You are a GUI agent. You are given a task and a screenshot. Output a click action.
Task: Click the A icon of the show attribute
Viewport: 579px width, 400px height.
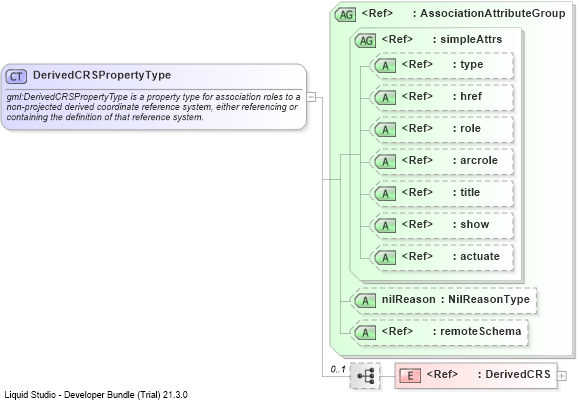[385, 226]
